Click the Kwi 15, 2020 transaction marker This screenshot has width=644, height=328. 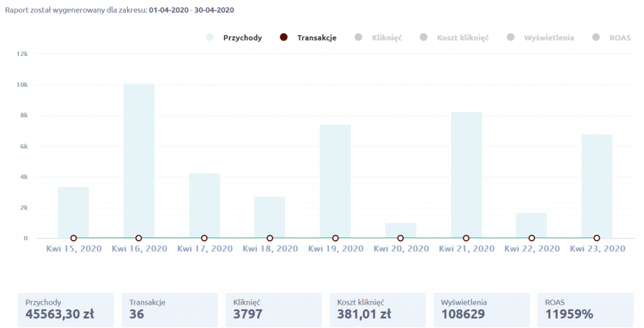[74, 238]
